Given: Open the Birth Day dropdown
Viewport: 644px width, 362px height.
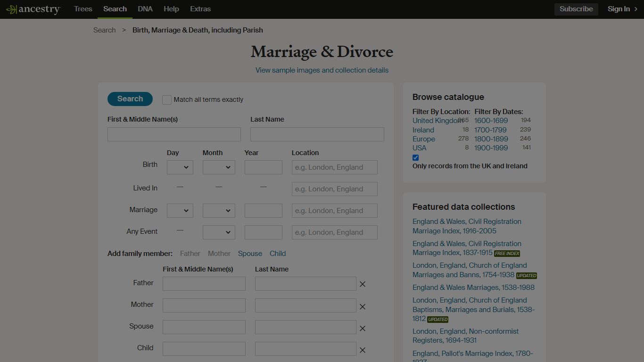Looking at the screenshot, I should point(180,167).
